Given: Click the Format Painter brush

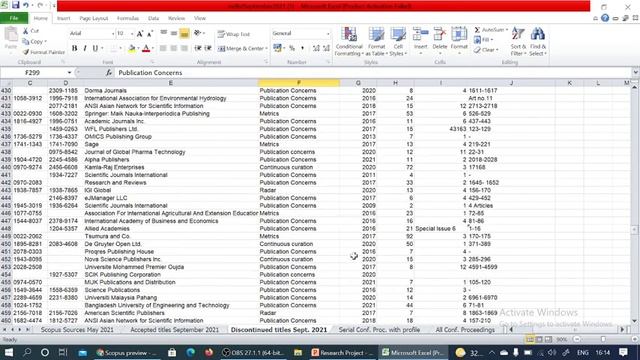Looking at the screenshot, I should click(x=44, y=52).
